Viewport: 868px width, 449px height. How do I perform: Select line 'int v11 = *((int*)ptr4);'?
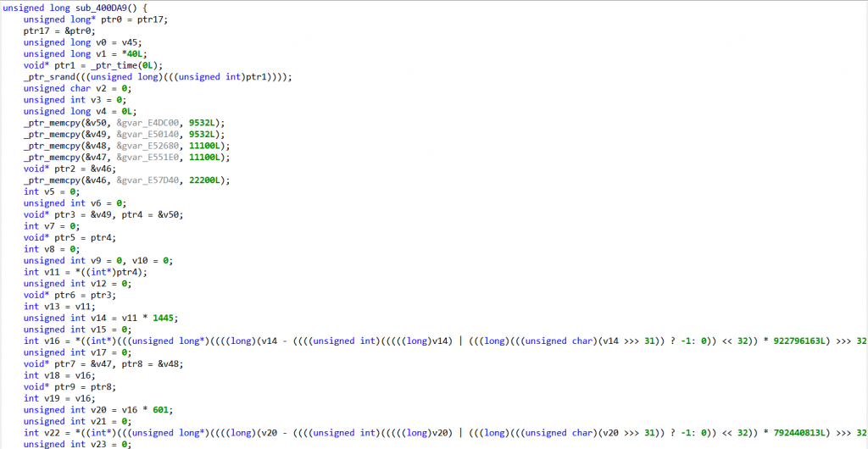coord(86,273)
